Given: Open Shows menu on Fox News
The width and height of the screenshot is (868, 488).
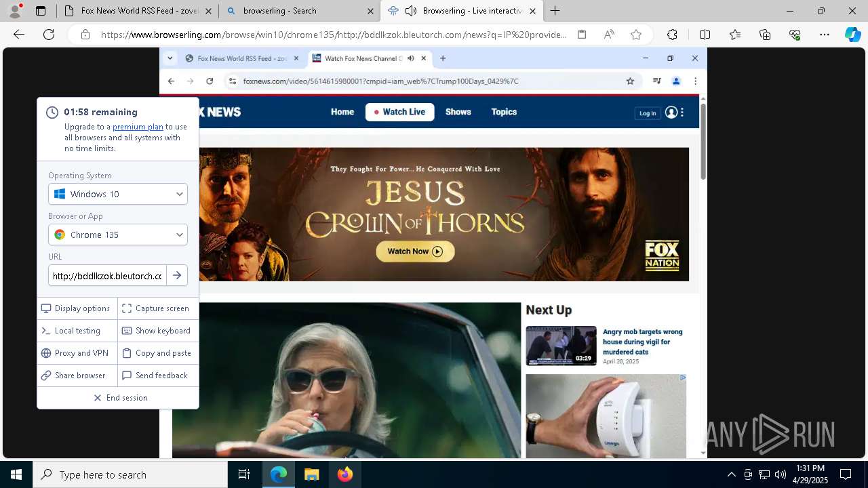Looking at the screenshot, I should pyautogui.click(x=458, y=112).
